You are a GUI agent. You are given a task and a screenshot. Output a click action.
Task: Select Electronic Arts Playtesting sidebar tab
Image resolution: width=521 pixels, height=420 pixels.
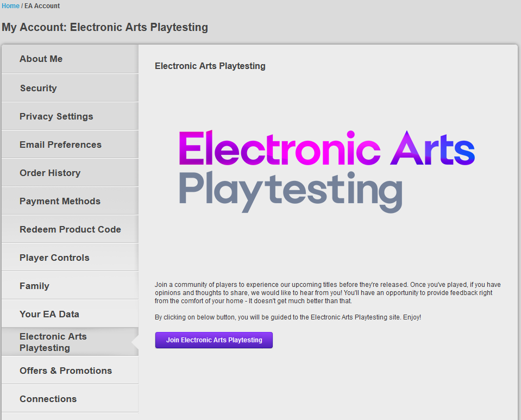[x=70, y=342]
